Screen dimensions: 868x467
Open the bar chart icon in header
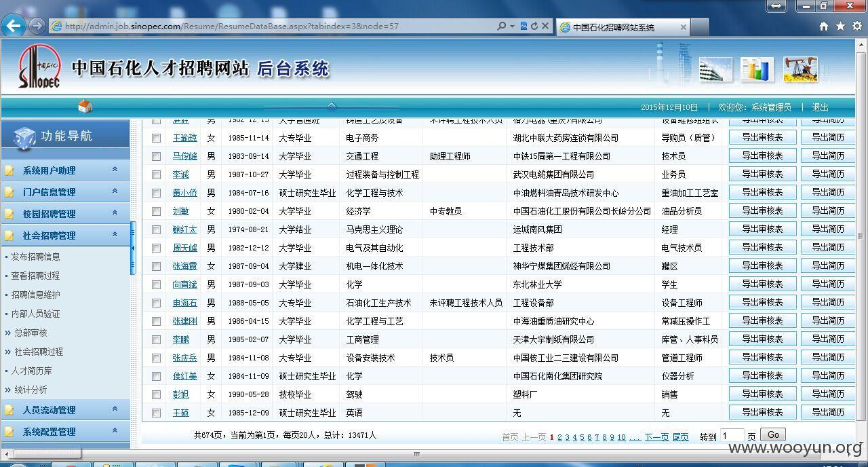(757, 70)
